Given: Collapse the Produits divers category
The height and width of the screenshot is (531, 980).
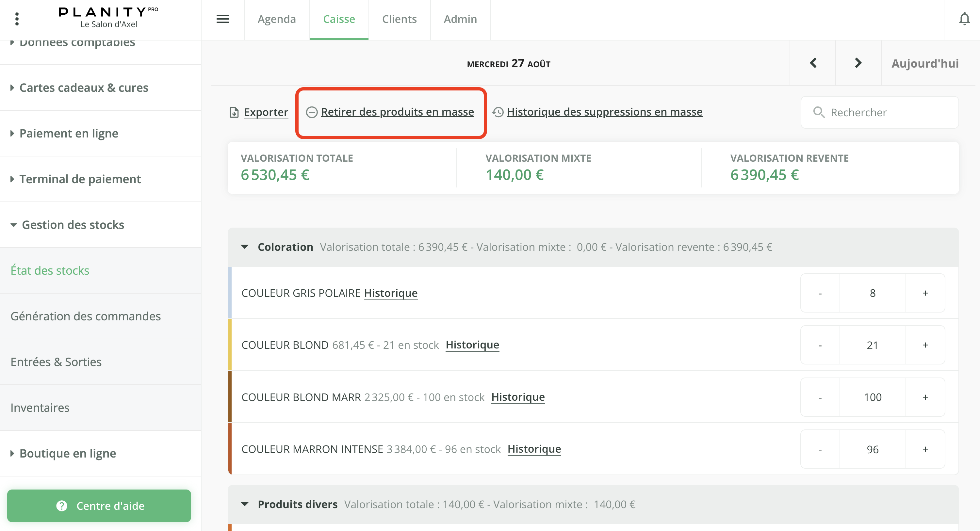Looking at the screenshot, I should (x=245, y=504).
